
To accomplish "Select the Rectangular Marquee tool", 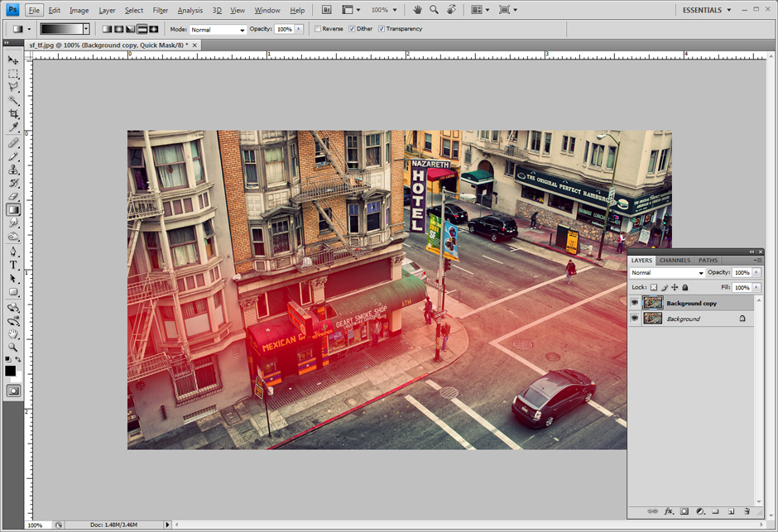I will tap(13, 74).
